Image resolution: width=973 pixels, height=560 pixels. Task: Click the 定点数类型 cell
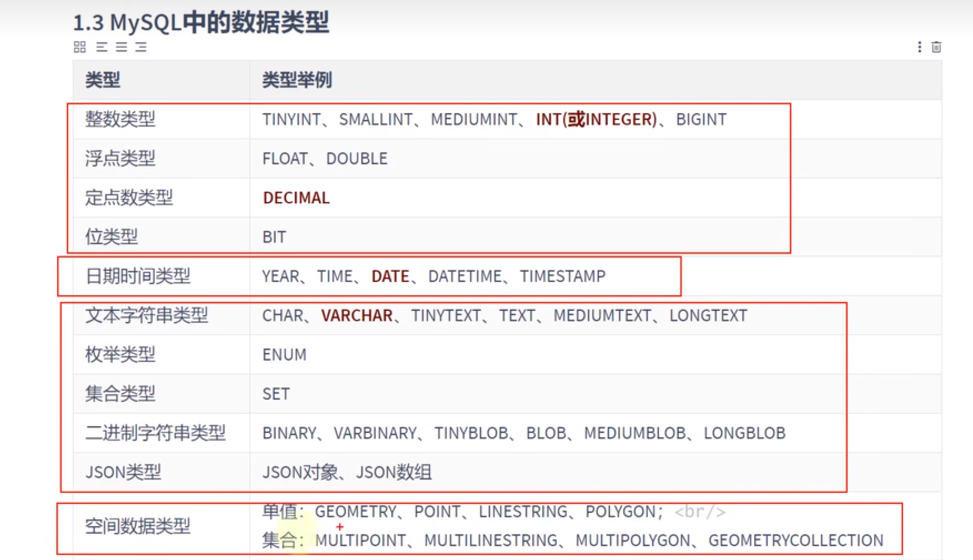162,198
